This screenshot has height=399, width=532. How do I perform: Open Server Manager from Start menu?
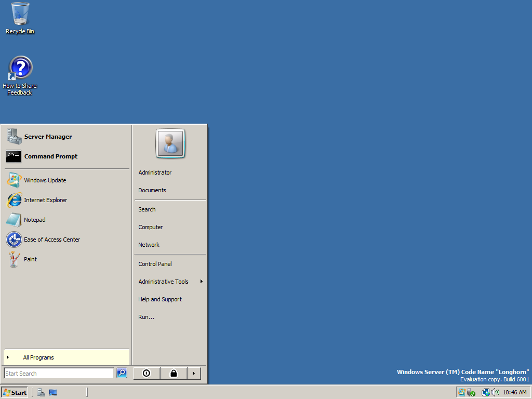tap(48, 137)
